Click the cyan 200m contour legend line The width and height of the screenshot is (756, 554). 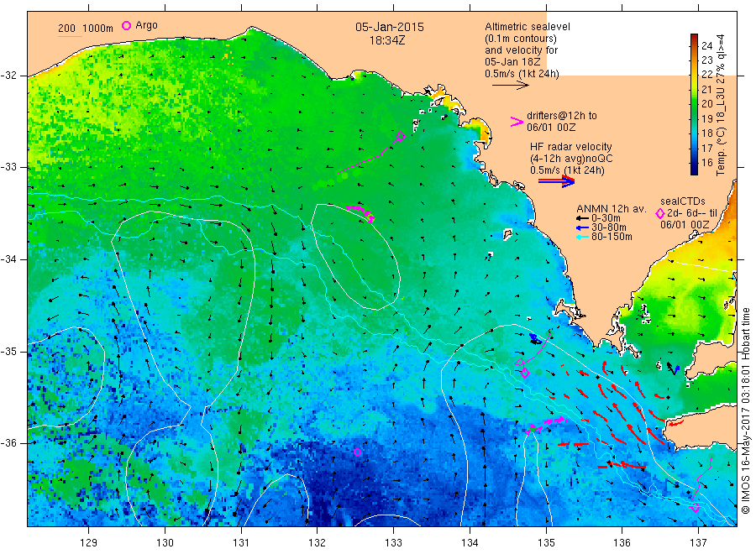click(x=70, y=36)
